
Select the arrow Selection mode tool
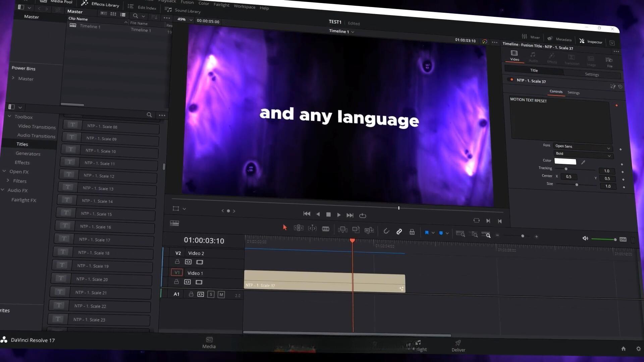coord(285,228)
